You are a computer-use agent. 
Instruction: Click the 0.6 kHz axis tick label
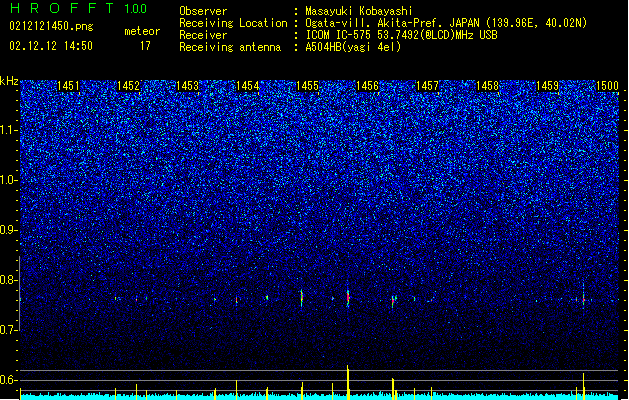8,380
